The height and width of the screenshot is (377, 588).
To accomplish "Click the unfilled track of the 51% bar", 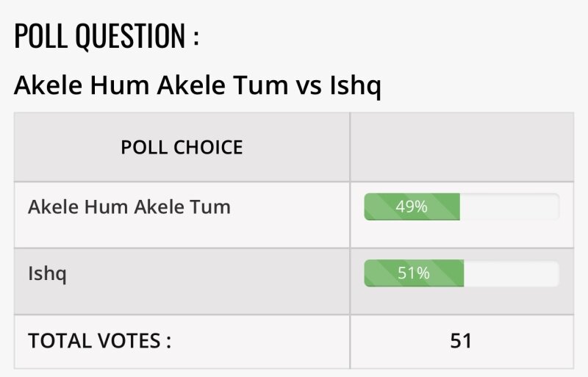I will 511,273.
